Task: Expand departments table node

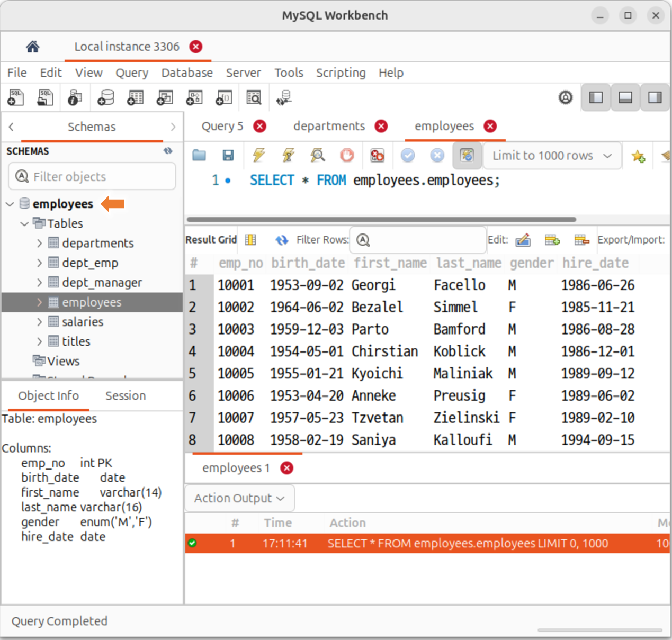Action: pyautogui.click(x=39, y=243)
